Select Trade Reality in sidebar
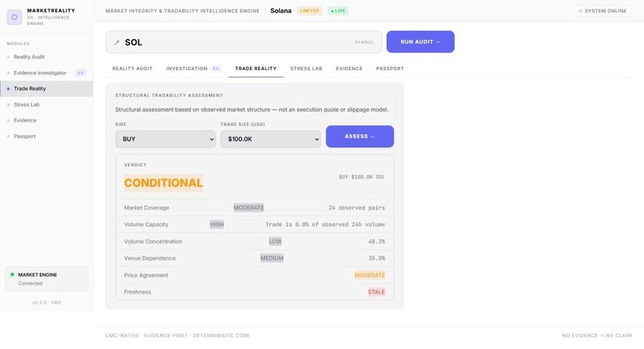Viewport: 644px width, 349px height. click(46, 89)
